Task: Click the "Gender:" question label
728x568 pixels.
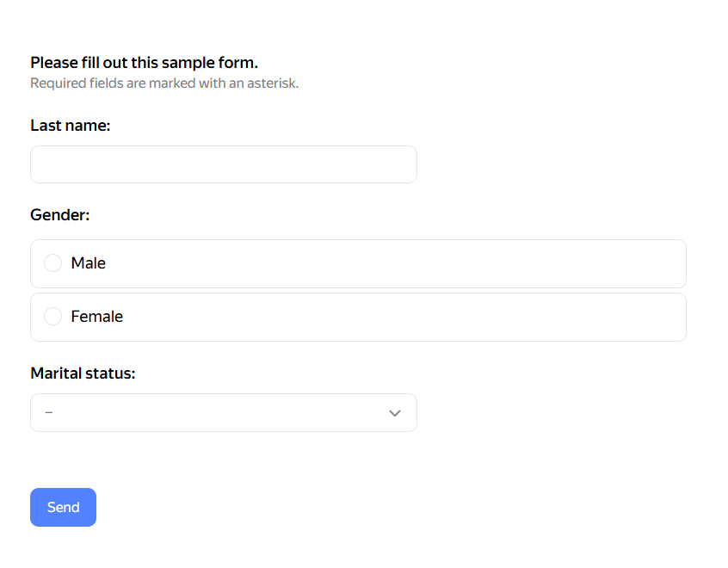Action: pos(59,215)
